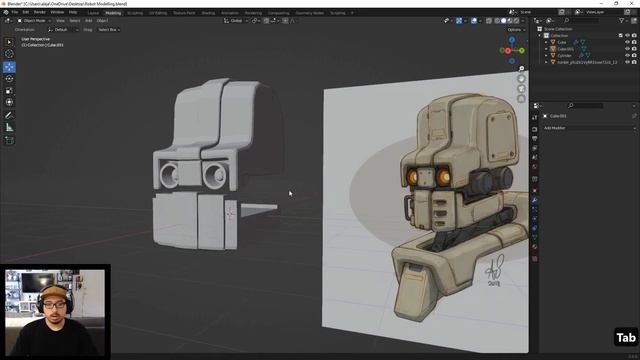The width and height of the screenshot is (640, 360).
Task: Open the Drag Select Box dropdown
Action: (x=109, y=30)
